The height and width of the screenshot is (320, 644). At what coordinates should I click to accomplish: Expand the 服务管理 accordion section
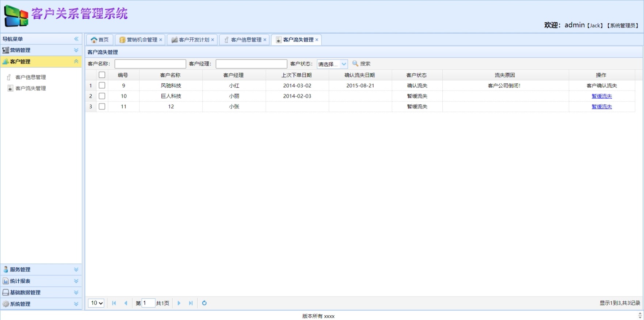(76, 270)
